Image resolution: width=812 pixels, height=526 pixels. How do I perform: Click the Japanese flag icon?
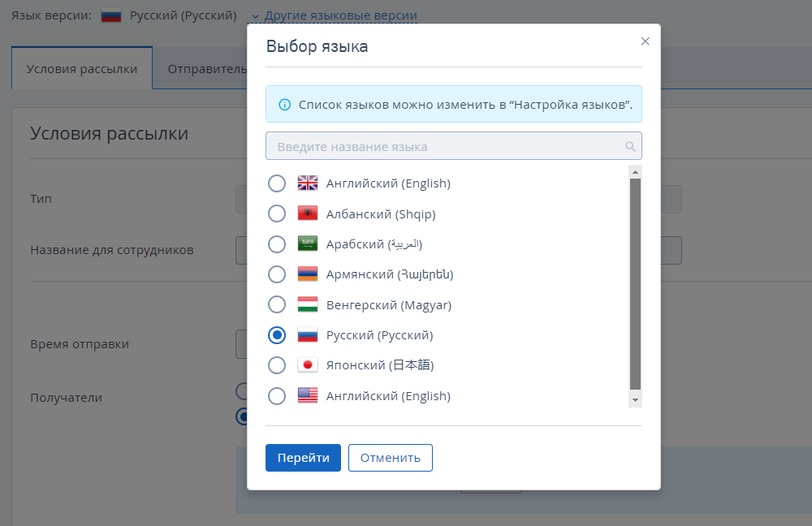(308, 365)
